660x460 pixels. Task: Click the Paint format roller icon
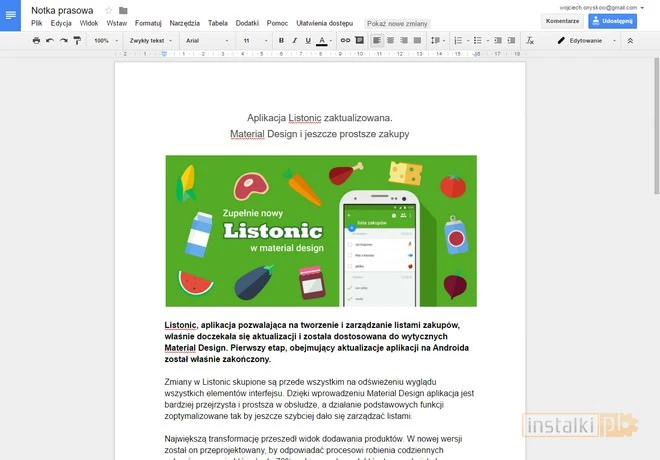pos(77,41)
